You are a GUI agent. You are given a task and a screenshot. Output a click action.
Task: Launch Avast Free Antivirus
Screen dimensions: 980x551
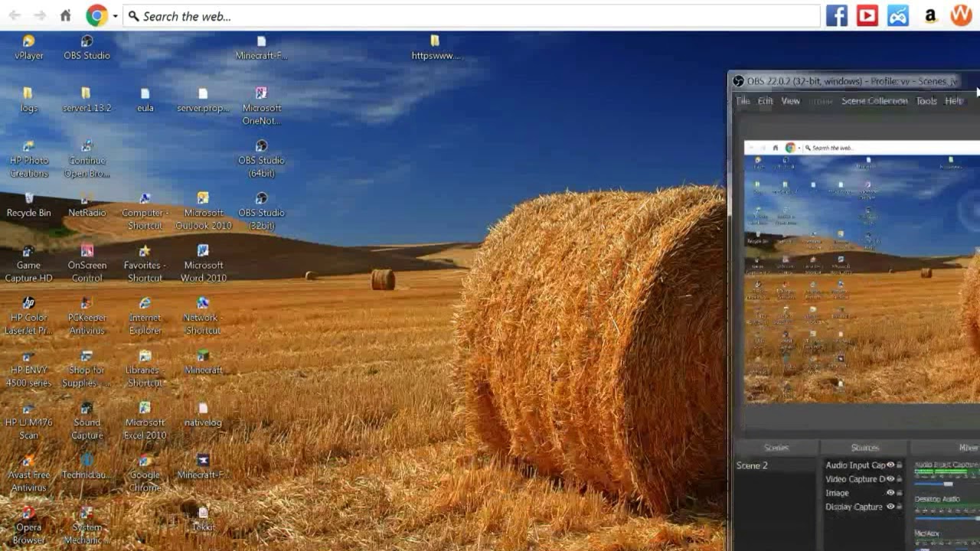tap(28, 474)
